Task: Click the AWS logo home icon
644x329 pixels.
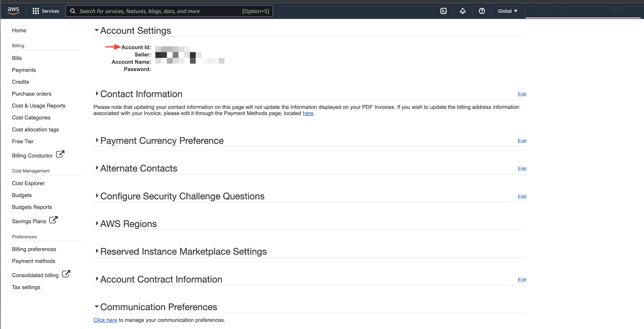Action: (x=13, y=11)
